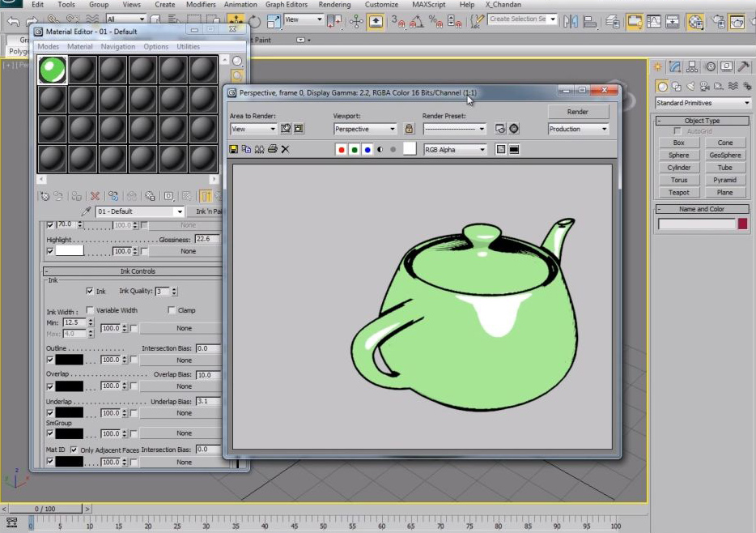Pick material from object with the eyedropper
This screenshot has width=756, height=533.
[86, 211]
